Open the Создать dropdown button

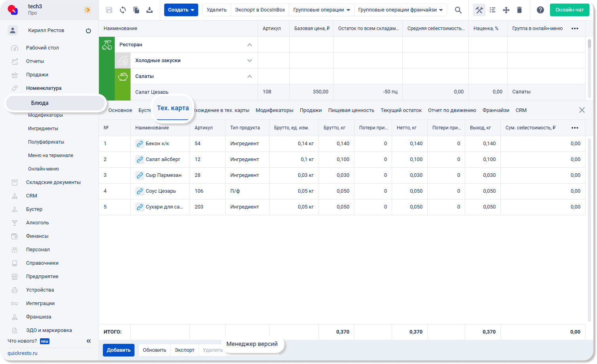181,10
